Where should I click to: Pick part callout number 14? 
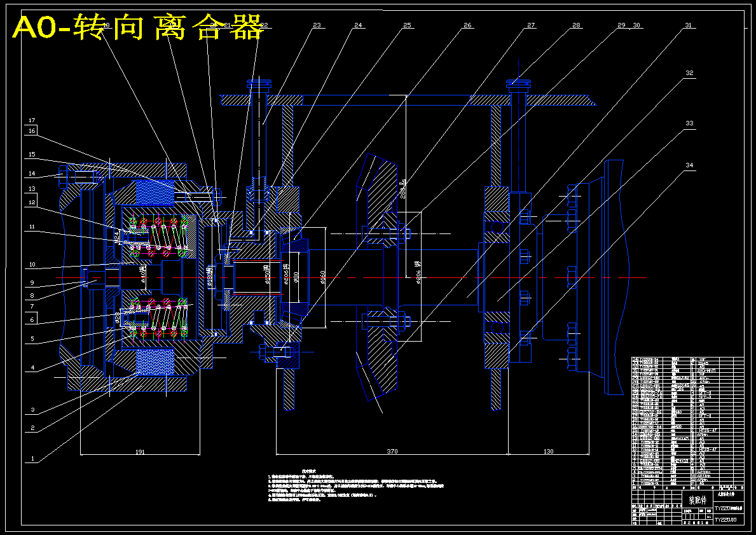click(x=32, y=174)
